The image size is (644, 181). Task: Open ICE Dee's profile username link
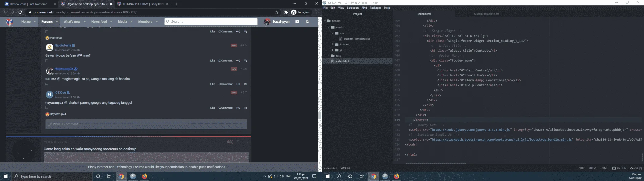[60, 93]
